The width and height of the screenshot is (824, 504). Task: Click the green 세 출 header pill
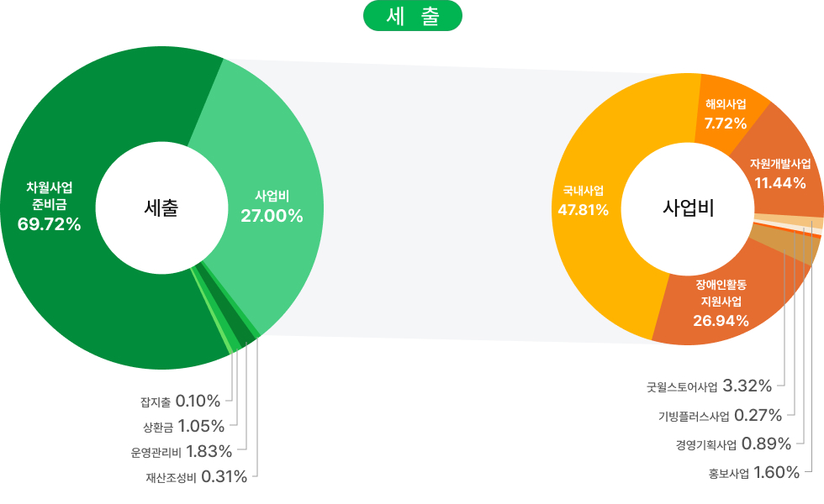point(412,17)
